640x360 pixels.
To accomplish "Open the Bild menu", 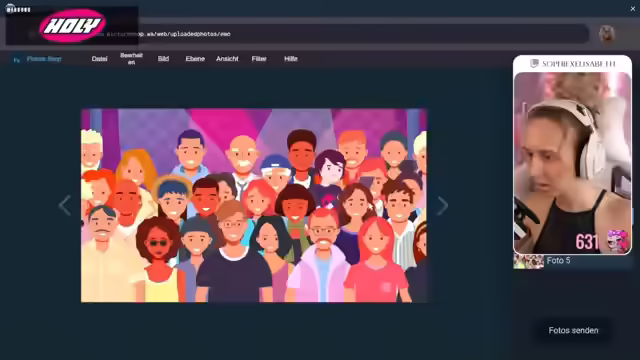I will point(163,59).
